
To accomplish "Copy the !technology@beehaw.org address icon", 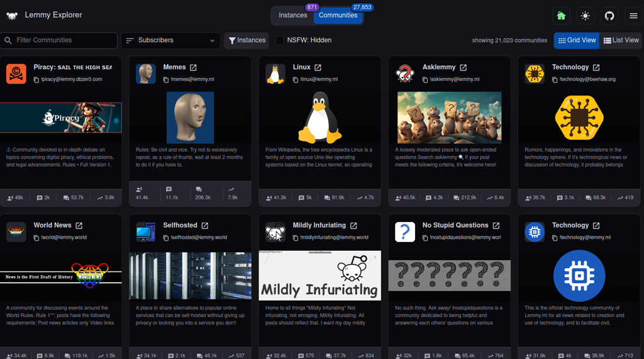I will [x=554, y=80].
